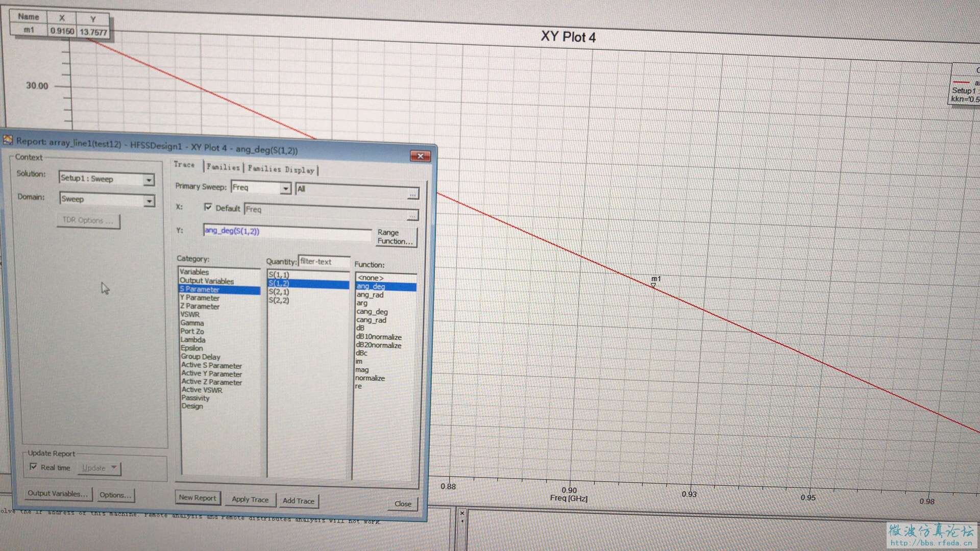Switch to the Families Display tab
Screen dimensions: 980x551
281,169
